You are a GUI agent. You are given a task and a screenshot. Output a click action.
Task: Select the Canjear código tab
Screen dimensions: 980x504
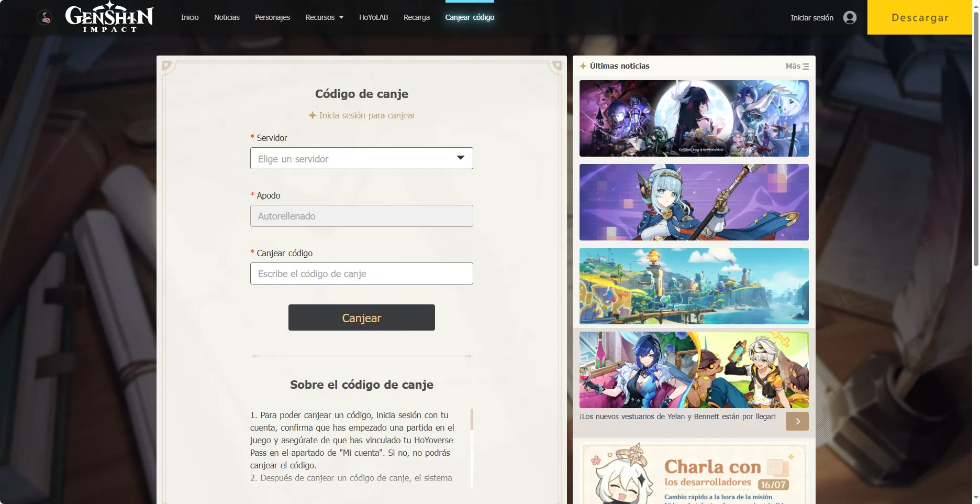click(470, 17)
